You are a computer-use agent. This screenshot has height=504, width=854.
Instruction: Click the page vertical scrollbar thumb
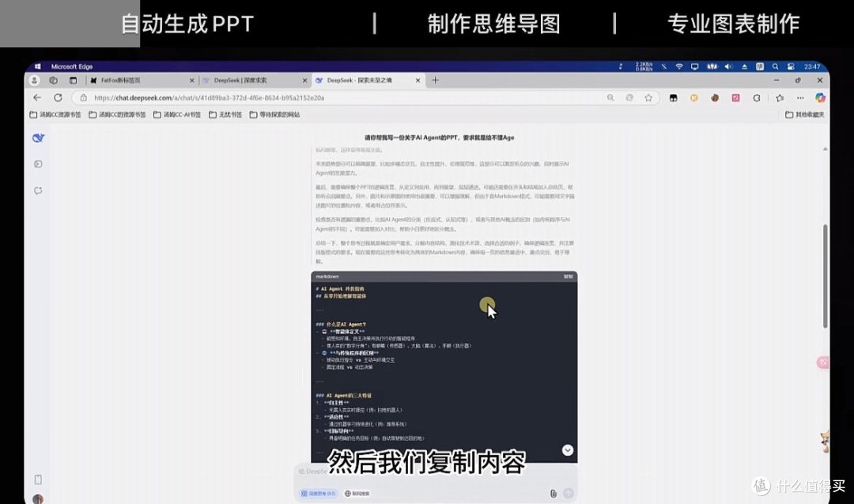point(825,276)
